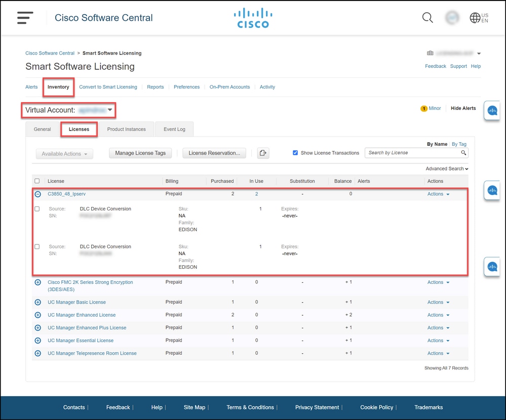Expand UC Manager Enhanced Plus License row
The image size is (506, 420).
(x=38, y=328)
